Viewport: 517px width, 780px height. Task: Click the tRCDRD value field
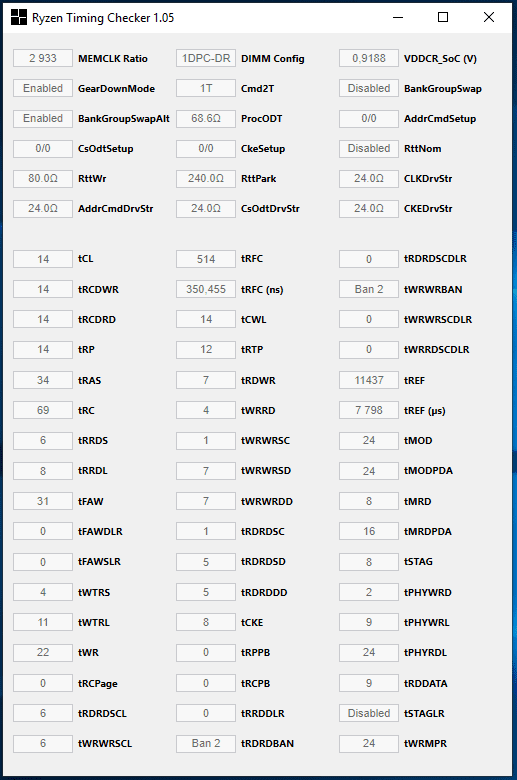click(x=43, y=319)
